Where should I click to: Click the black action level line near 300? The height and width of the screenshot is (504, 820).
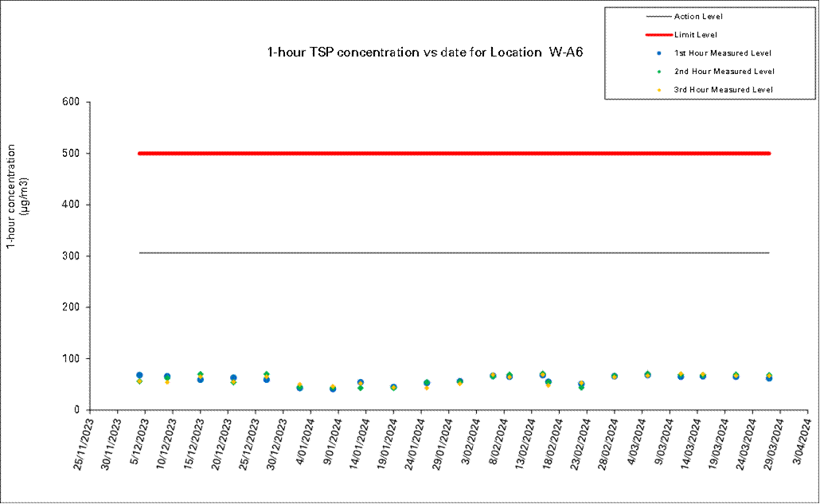tap(454, 252)
